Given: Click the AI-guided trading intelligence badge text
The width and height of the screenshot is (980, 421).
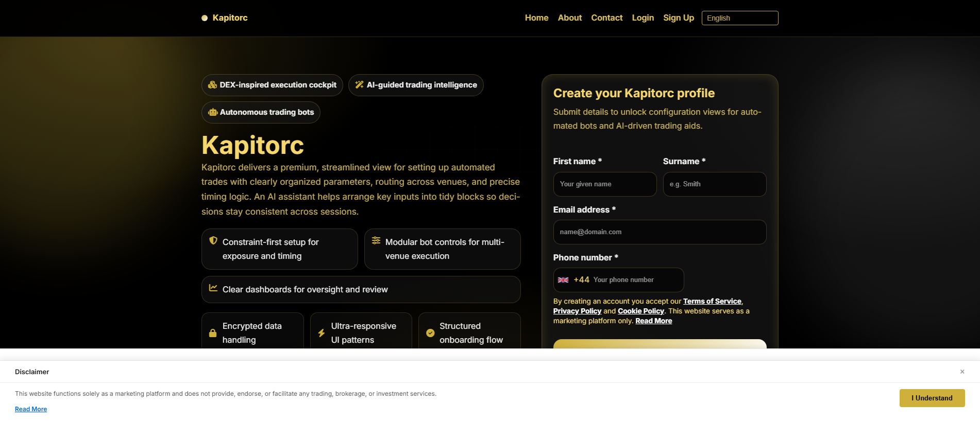Looking at the screenshot, I should coord(422,85).
